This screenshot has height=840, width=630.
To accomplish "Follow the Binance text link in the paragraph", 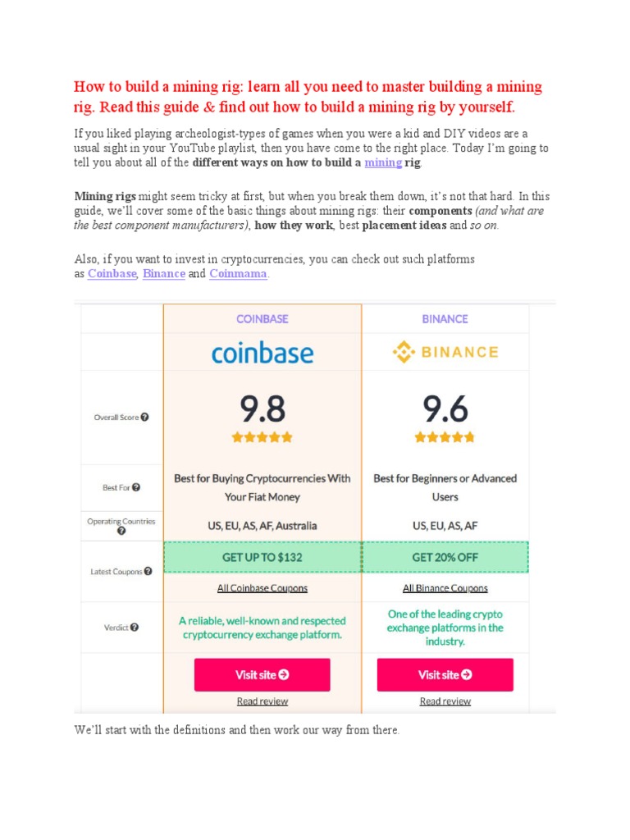I will click(x=164, y=274).
